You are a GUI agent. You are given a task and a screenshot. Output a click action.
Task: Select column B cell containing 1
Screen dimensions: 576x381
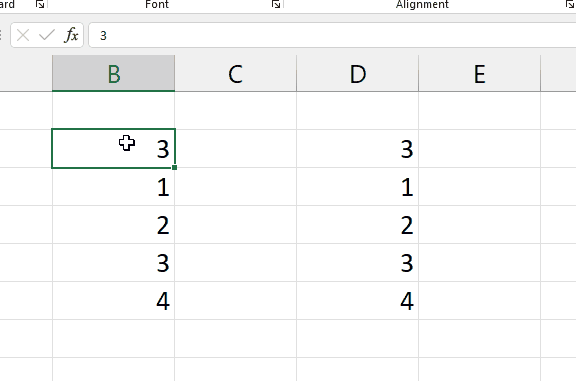(x=114, y=187)
